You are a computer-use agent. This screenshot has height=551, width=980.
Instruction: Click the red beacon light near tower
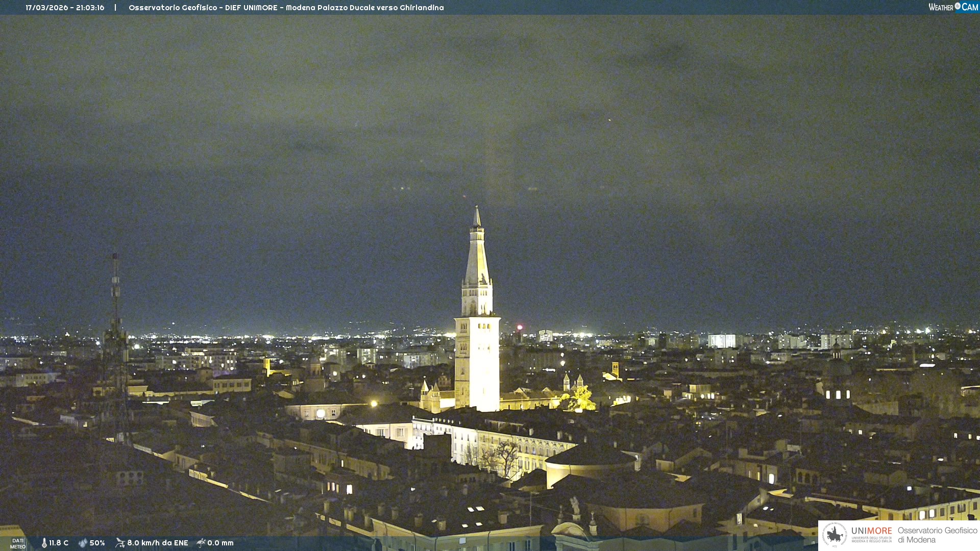(520, 327)
